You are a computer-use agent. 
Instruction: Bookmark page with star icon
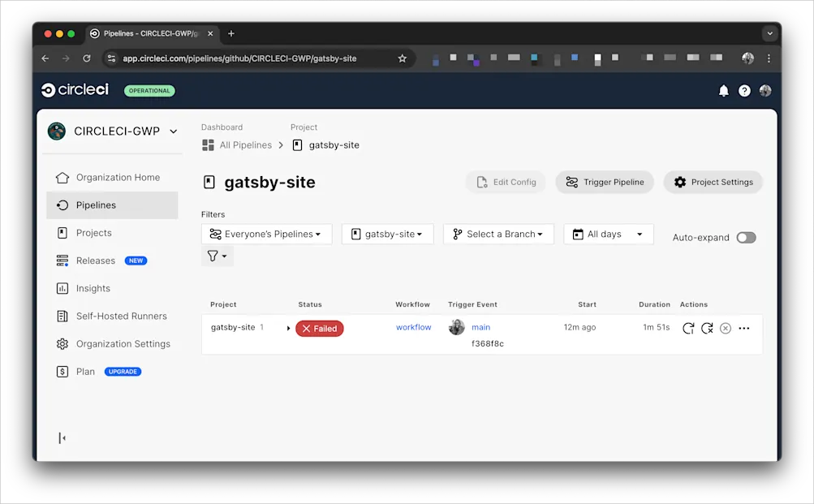[403, 58]
